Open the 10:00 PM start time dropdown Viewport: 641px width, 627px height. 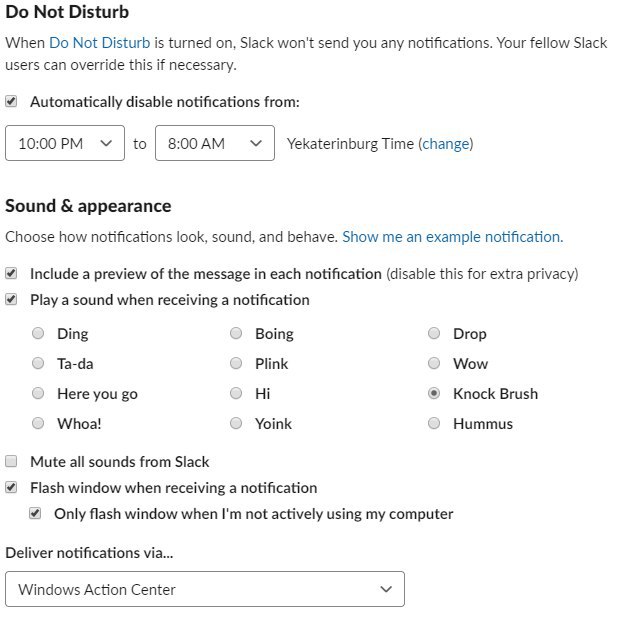(65, 143)
